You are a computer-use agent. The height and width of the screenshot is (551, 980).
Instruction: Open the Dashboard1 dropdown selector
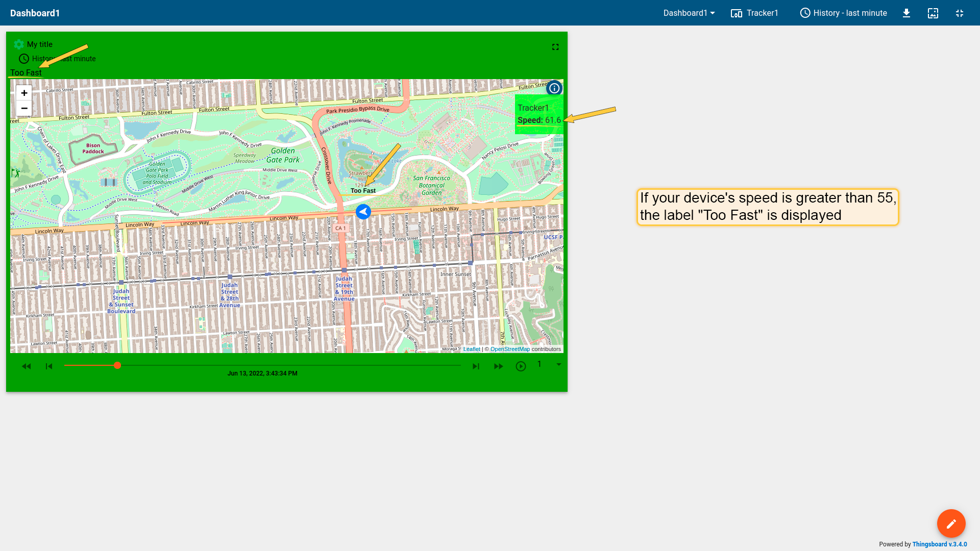point(689,13)
